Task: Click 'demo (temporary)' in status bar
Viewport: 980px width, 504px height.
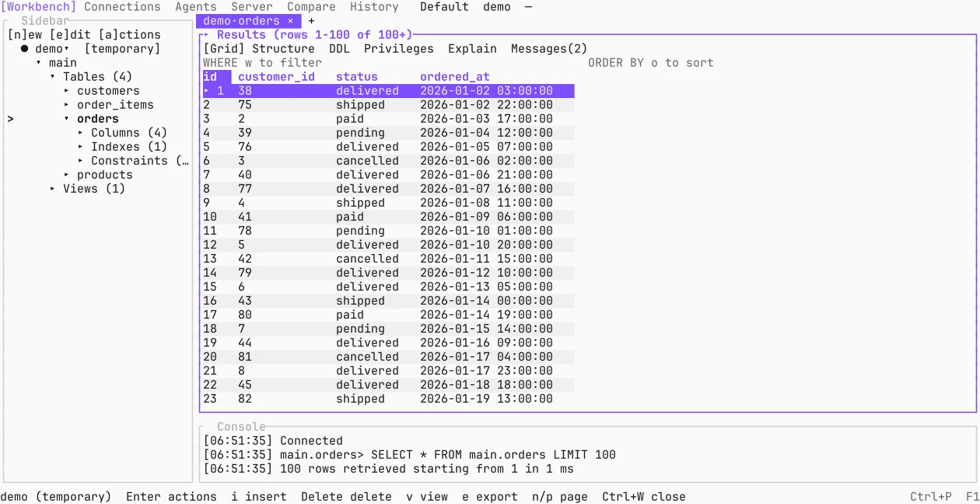Action: pyautogui.click(x=56, y=497)
